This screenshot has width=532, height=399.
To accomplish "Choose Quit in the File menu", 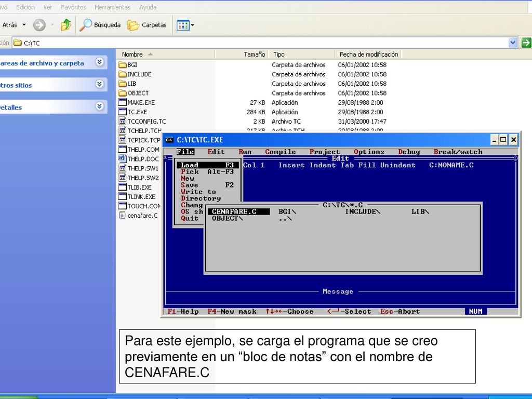I will point(190,218).
